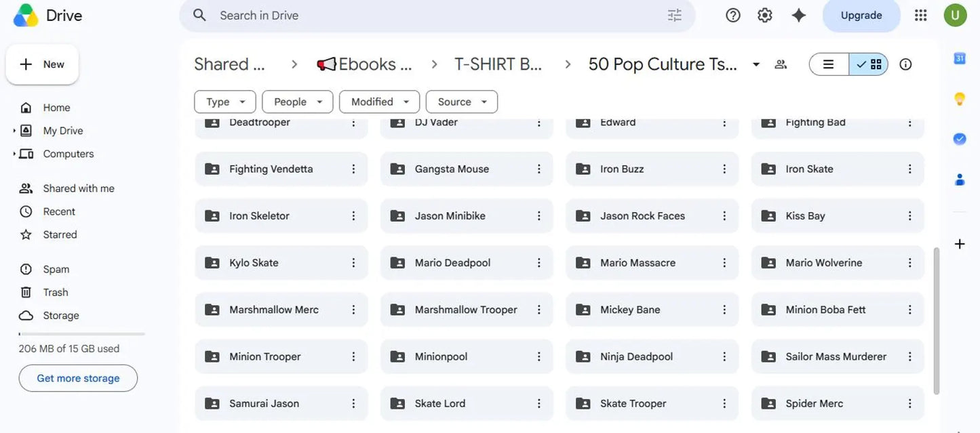This screenshot has width=980, height=433.
Task: Click the storage usage progress bar
Action: pyautogui.click(x=81, y=334)
